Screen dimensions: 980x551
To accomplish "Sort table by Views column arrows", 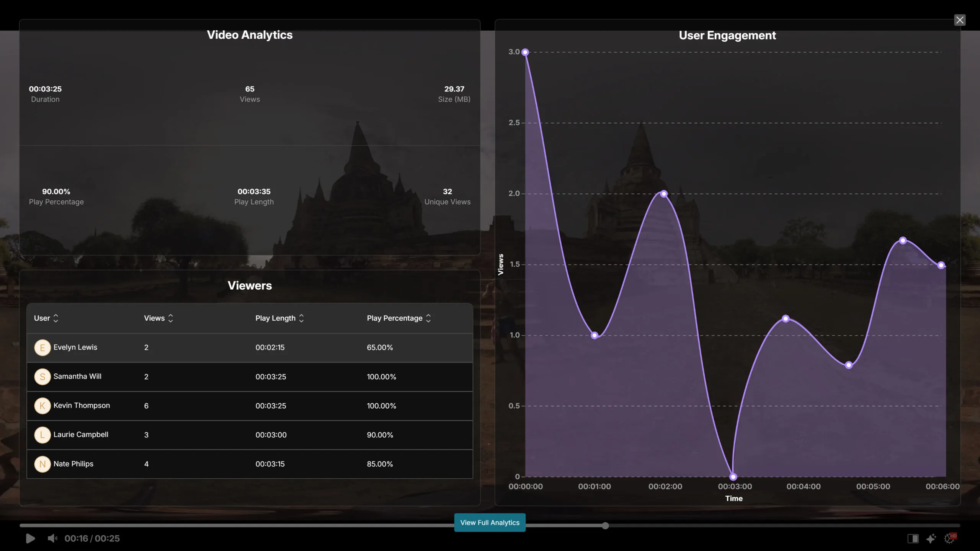I will pos(171,318).
